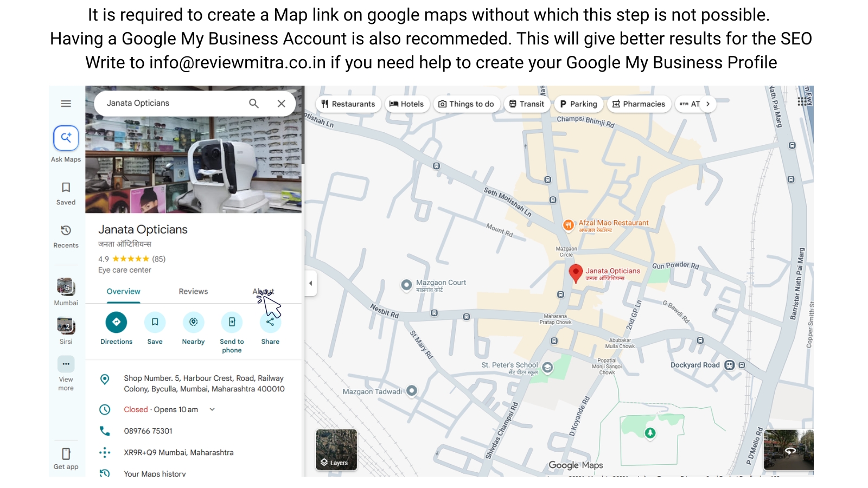Click the green park marker
This screenshot has width=868, height=488.
pos(650,433)
